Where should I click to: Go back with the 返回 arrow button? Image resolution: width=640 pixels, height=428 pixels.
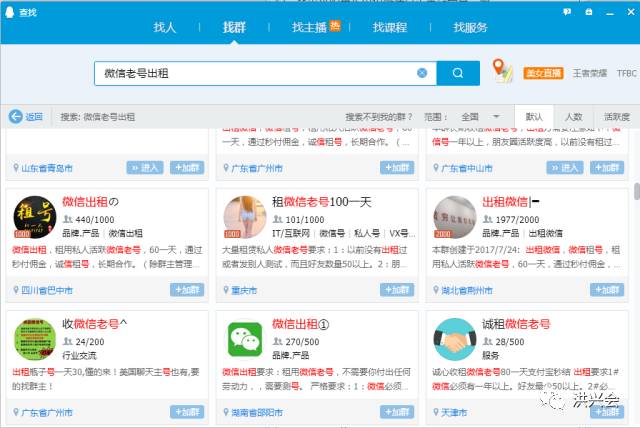point(26,117)
